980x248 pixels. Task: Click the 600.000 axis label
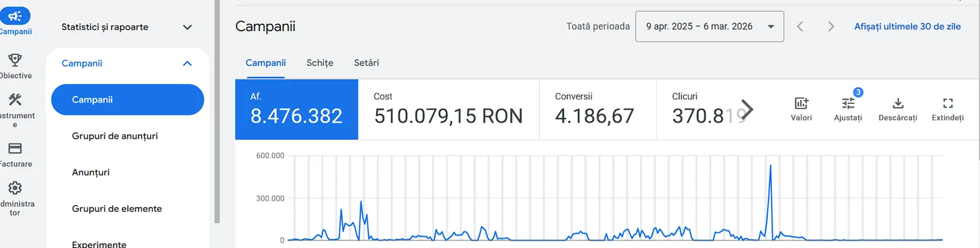coord(270,156)
